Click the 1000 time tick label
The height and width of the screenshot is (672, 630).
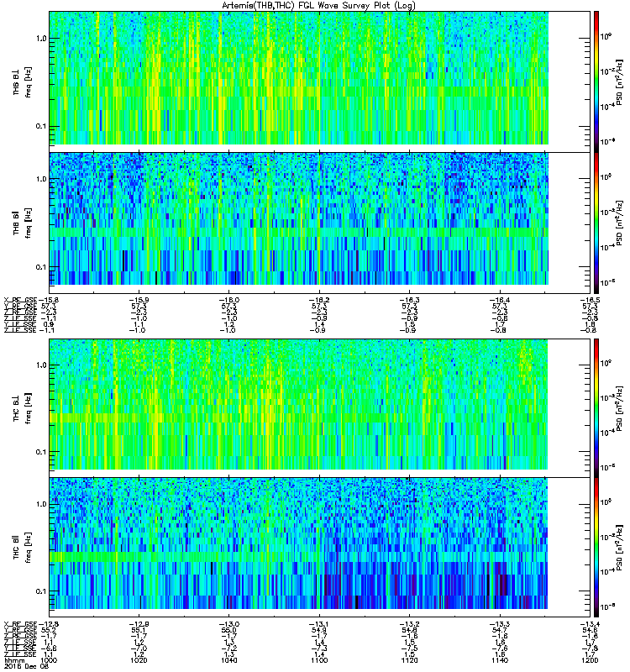tap(49, 660)
